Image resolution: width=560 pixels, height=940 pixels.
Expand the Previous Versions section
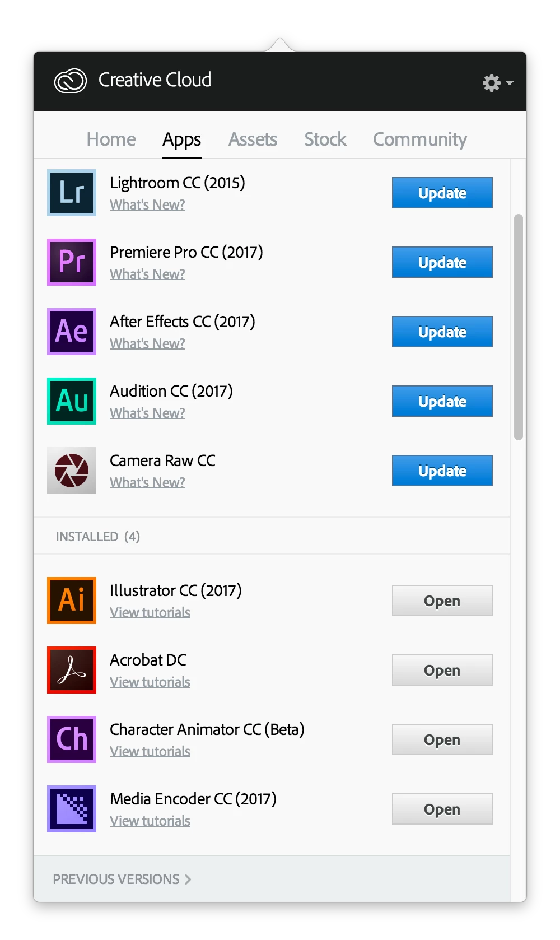122,879
